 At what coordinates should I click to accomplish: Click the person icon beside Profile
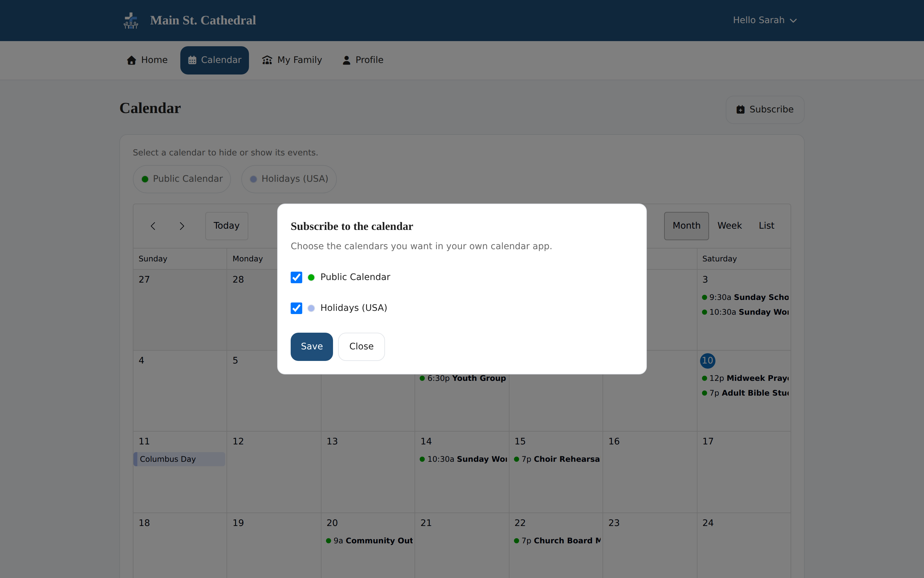pyautogui.click(x=346, y=60)
